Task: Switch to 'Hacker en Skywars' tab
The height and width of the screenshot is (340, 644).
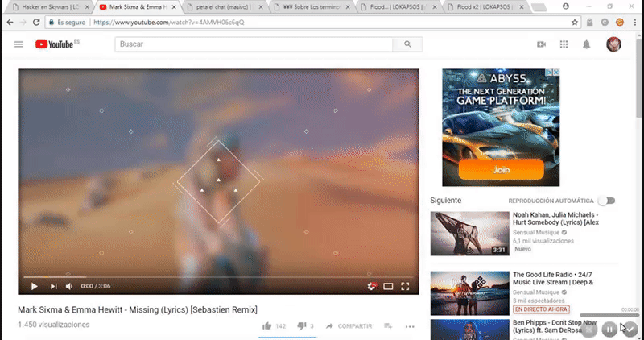Action: pyautogui.click(x=48, y=6)
